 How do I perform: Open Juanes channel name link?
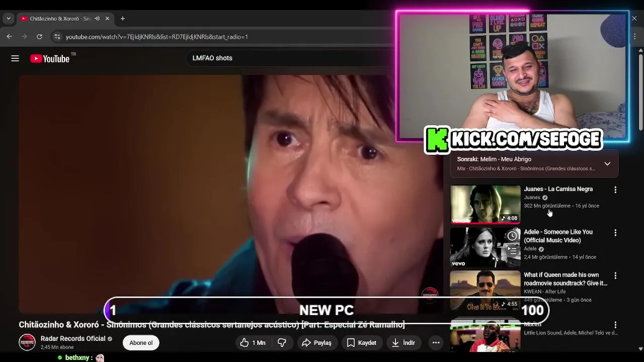click(x=532, y=198)
